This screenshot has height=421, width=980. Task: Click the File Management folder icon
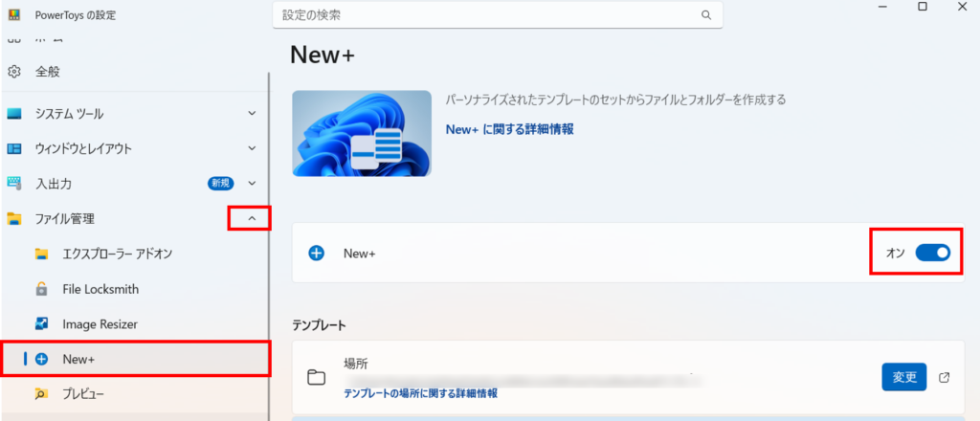pos(13,218)
